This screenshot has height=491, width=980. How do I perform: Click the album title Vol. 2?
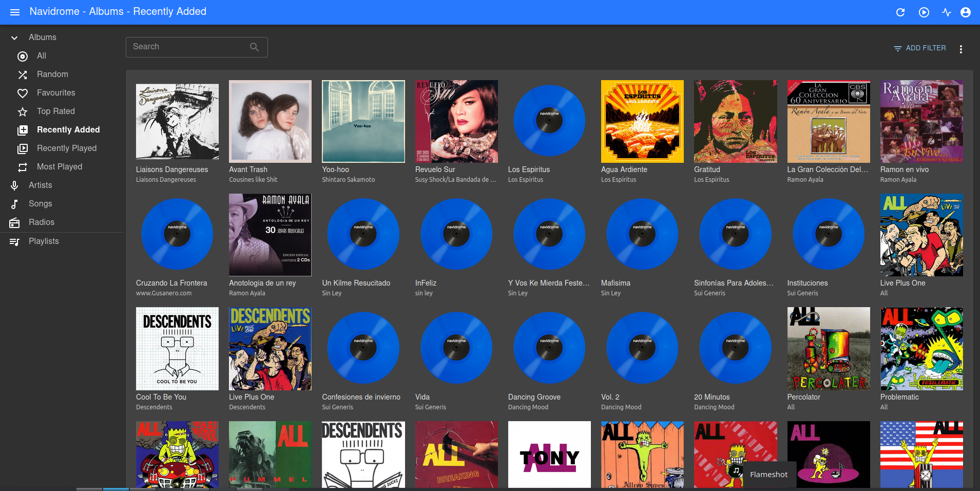coord(610,397)
